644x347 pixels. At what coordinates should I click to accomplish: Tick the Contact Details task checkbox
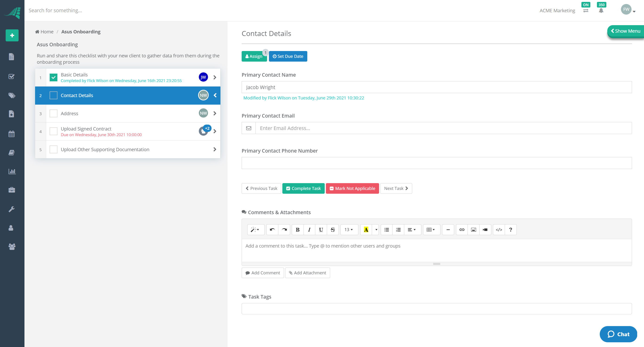[x=53, y=95]
